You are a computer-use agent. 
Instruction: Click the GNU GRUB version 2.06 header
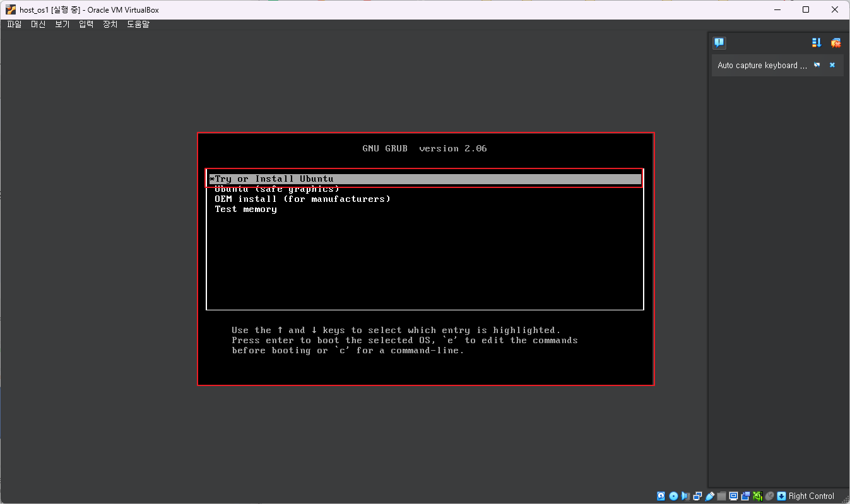pos(425,149)
